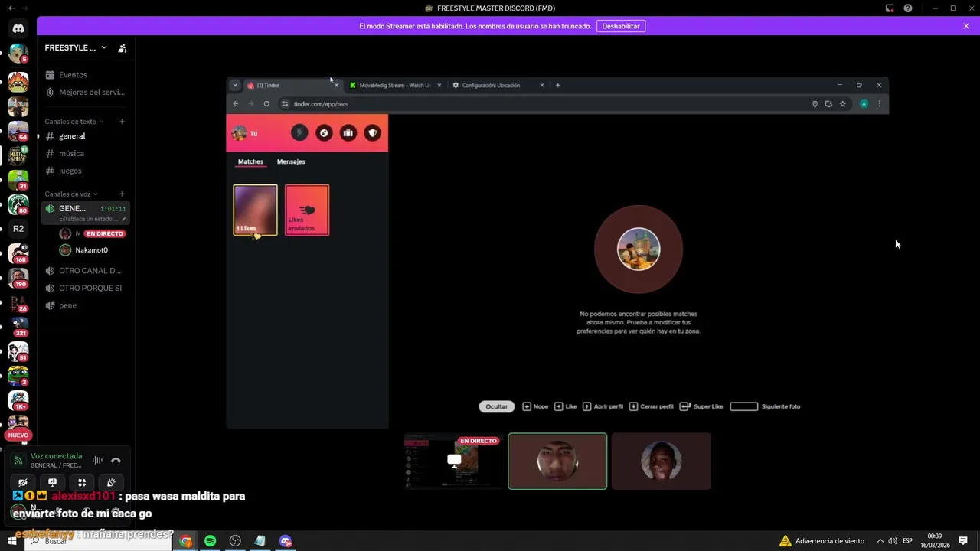The height and width of the screenshot is (551, 980).
Task: Select the Movabledig Stream tab in shared browser
Action: [x=395, y=86]
